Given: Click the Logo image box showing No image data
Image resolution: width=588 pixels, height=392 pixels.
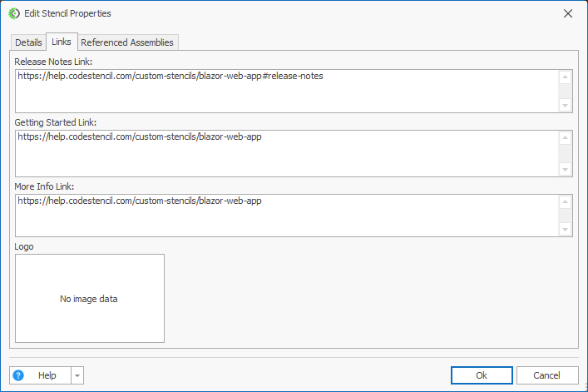Looking at the screenshot, I should (x=90, y=298).
